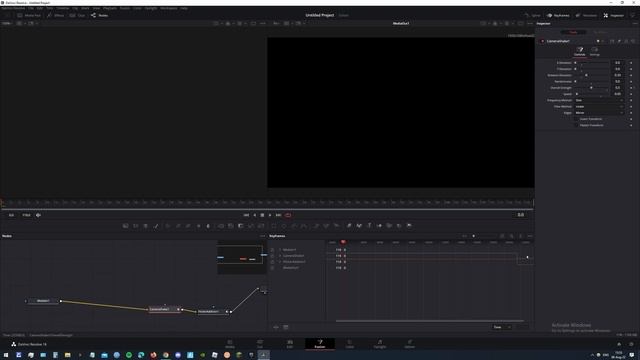Add a pRender particle node from the toolbar
Viewport: 640px width, 360px height.
(336, 226)
